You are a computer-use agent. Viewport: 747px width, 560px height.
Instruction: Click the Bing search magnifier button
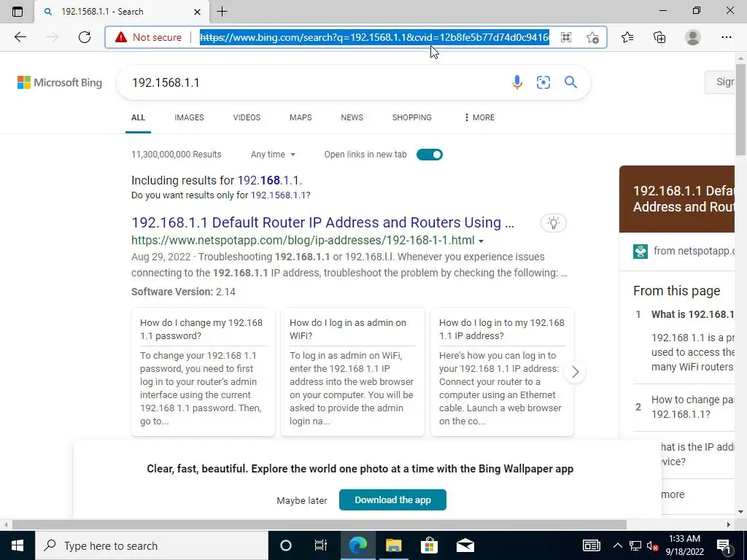[570, 82]
